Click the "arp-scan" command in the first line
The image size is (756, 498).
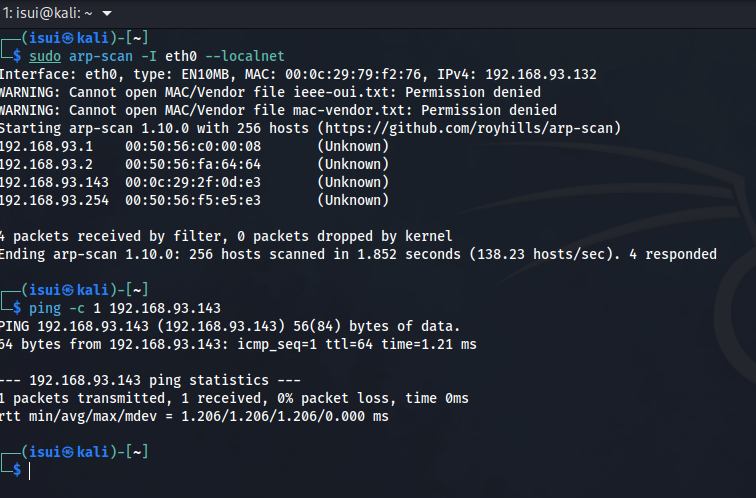point(99,56)
